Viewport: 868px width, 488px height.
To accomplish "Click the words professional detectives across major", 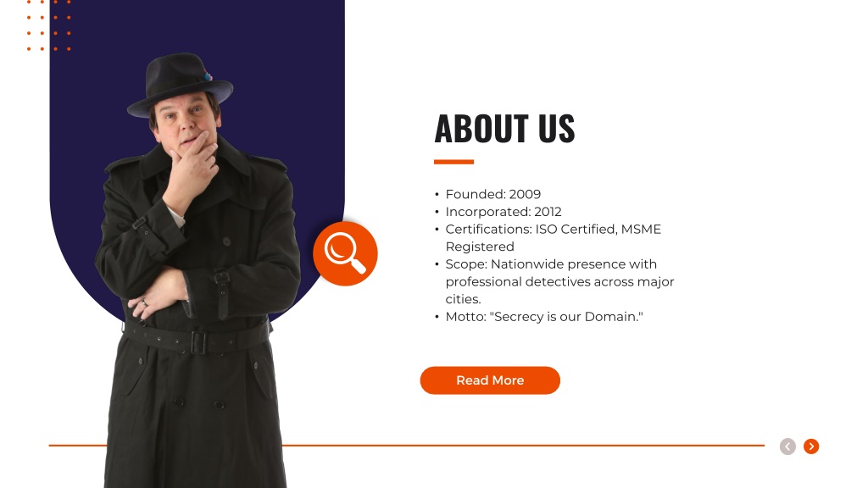I will tap(559, 281).
